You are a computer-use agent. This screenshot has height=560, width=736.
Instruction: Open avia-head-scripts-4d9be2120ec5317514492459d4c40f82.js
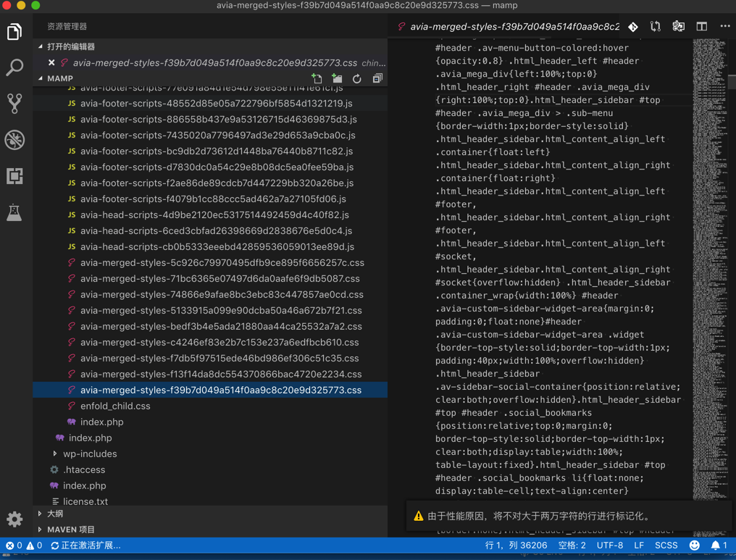point(210,215)
